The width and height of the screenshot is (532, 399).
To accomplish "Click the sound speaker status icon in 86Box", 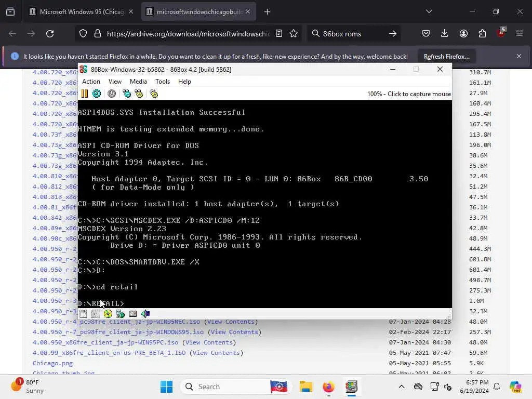I will [x=145, y=314].
